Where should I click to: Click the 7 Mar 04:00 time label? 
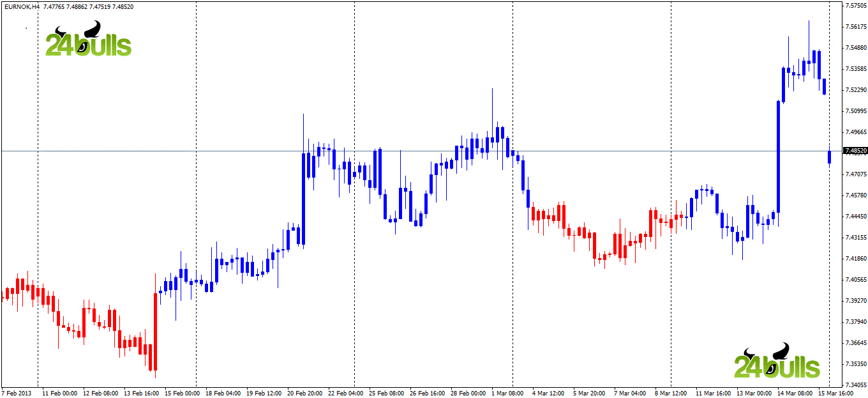630,394
